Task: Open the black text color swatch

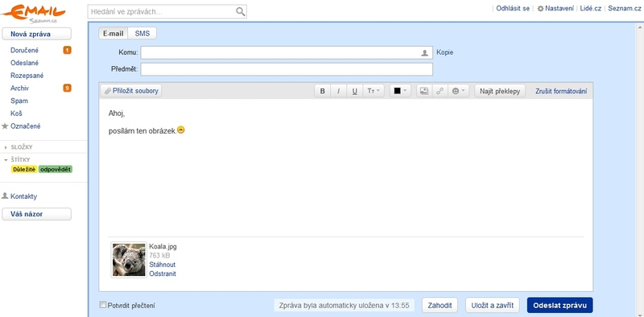Action: tap(400, 91)
